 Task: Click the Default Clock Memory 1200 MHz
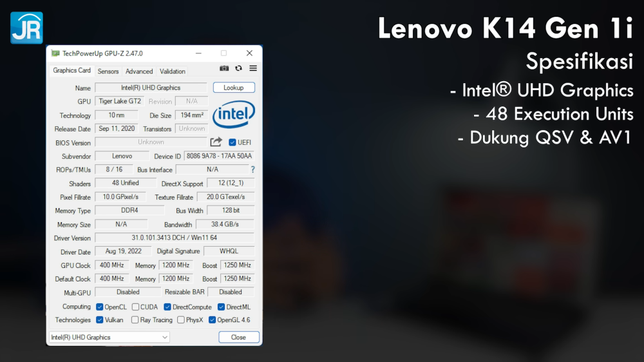pos(176,279)
